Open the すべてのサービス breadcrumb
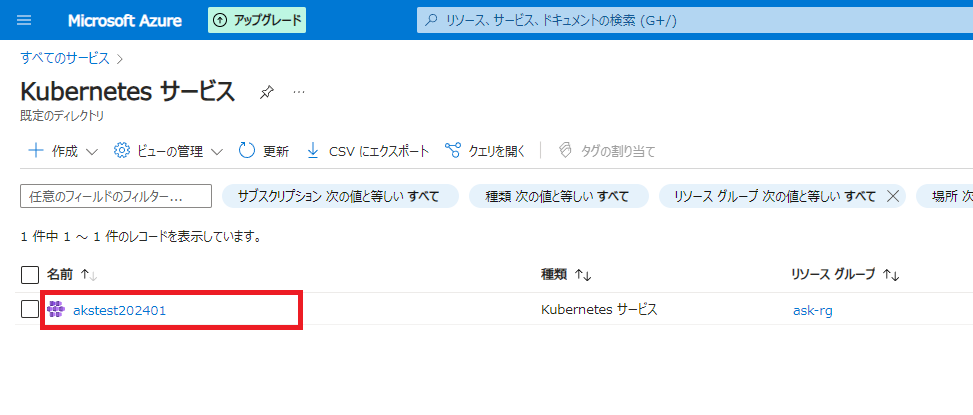 pos(65,58)
